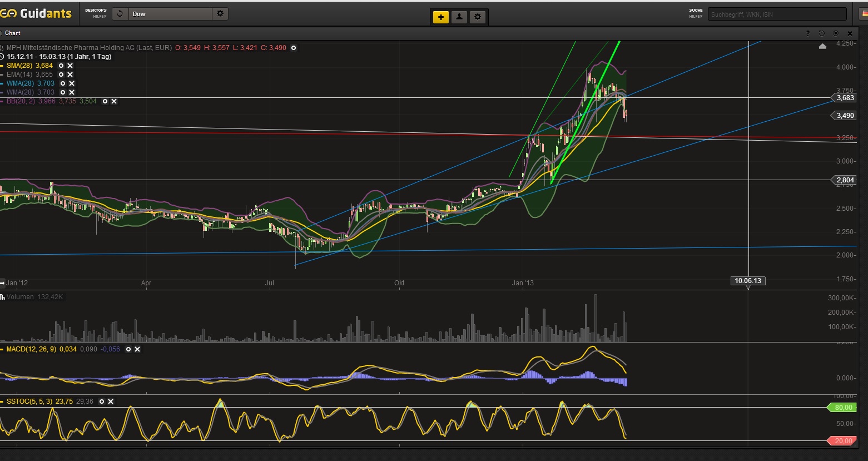Click the Volumen panel label
This screenshot has height=461, width=868.
20,297
